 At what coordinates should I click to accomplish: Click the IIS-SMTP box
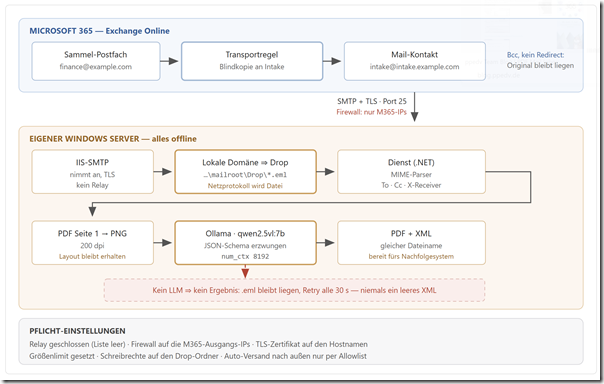(x=92, y=172)
